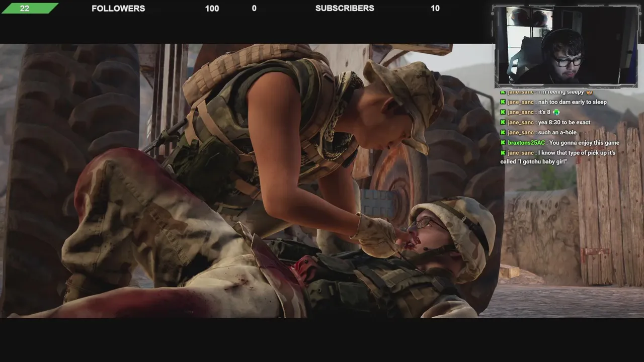This screenshot has width=644, height=362.
Task: Click jane_sanc username on "nah too dam early" message
Action: coord(521,102)
